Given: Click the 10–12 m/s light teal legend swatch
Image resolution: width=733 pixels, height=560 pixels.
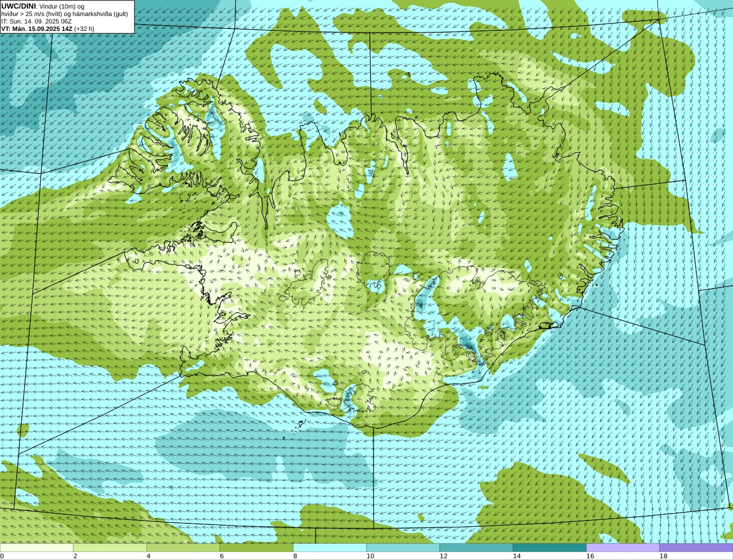Looking at the screenshot, I should pos(403,547).
